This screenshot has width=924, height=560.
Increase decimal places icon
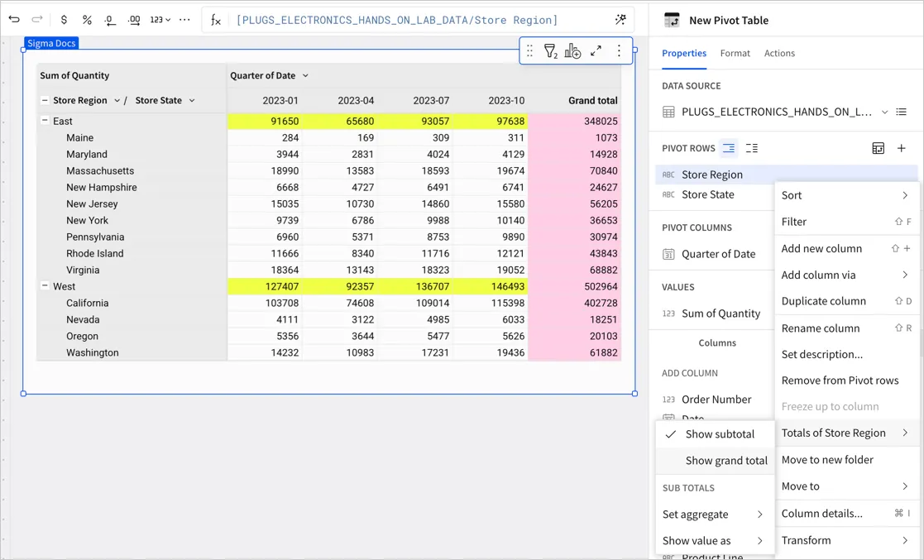[134, 20]
